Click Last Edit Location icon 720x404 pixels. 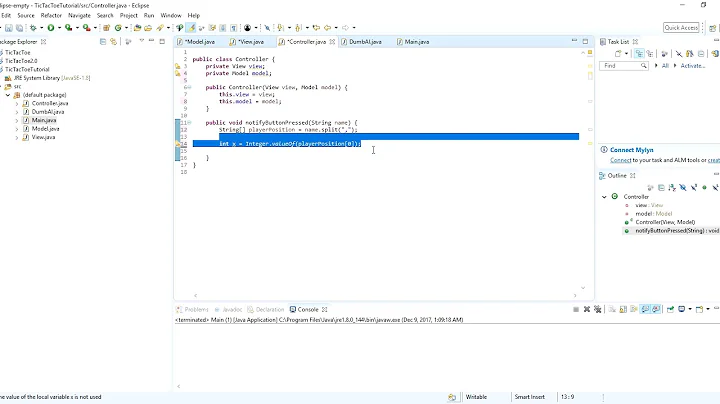coord(316,28)
